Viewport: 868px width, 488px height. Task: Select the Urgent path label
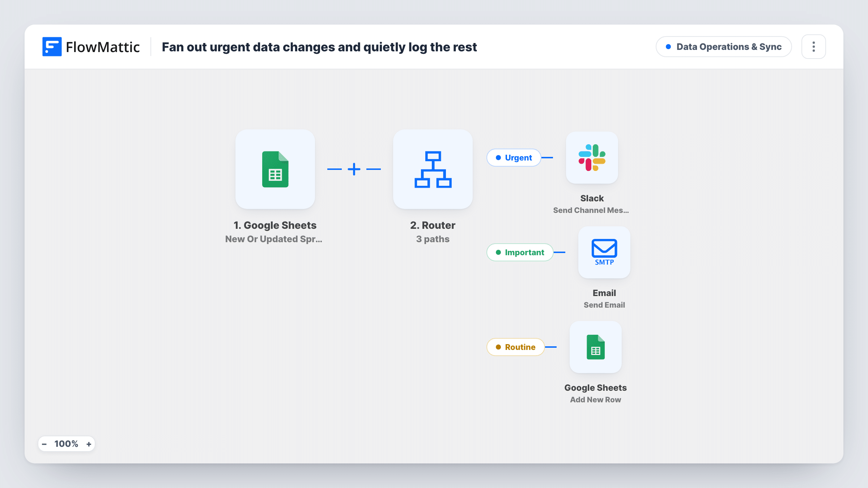pyautogui.click(x=514, y=158)
